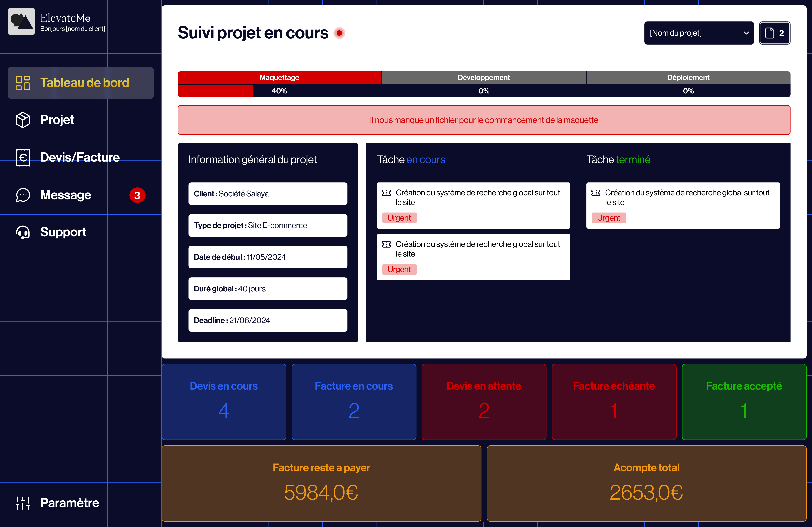Click the red message count badge
The width and height of the screenshot is (812, 527).
(137, 195)
